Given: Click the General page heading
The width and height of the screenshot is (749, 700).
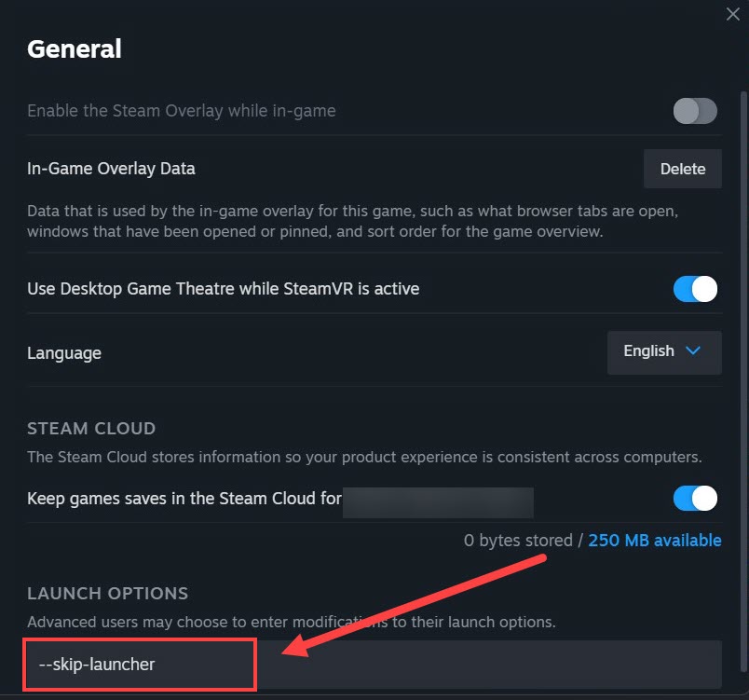Looking at the screenshot, I should point(75,48).
